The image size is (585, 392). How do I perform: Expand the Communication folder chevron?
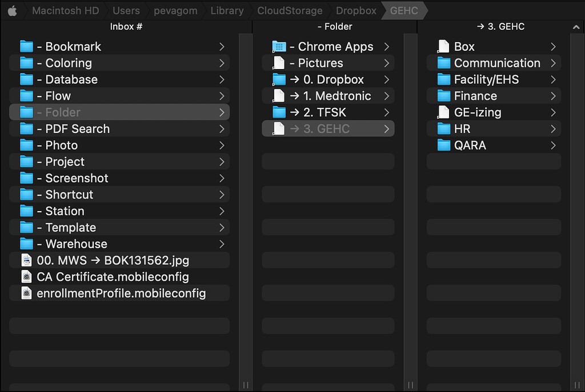coord(553,63)
